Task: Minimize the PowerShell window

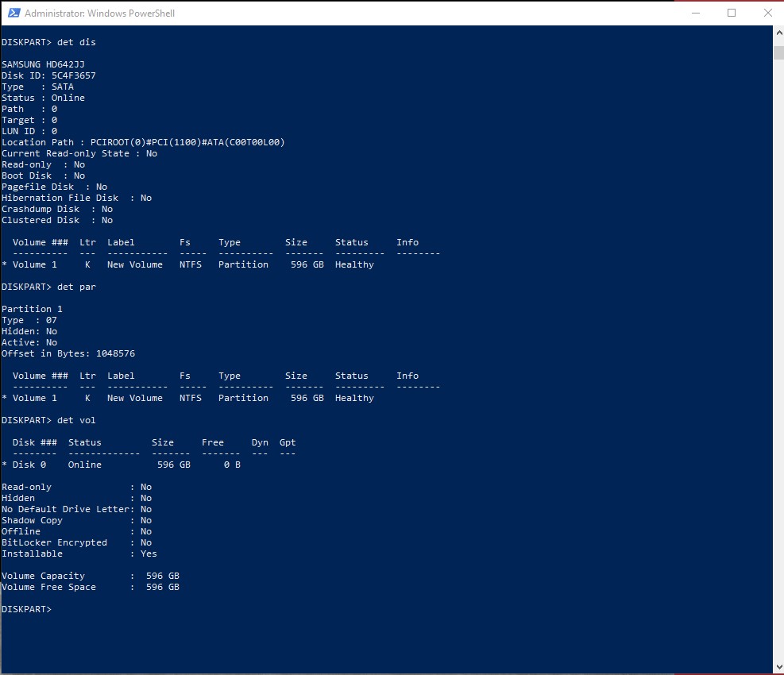Action: [x=695, y=13]
